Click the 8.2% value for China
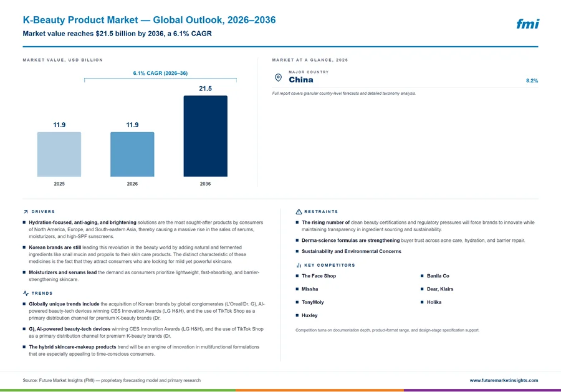 click(532, 81)
